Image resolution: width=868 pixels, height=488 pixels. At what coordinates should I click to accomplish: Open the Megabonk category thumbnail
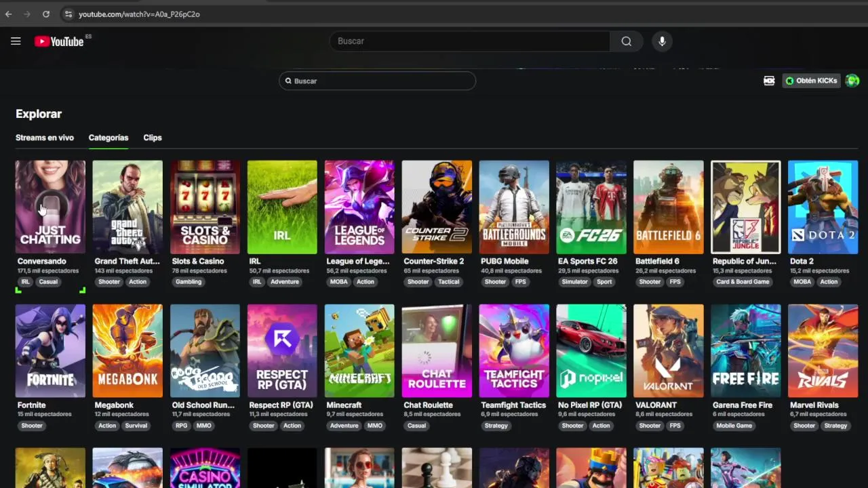click(127, 350)
